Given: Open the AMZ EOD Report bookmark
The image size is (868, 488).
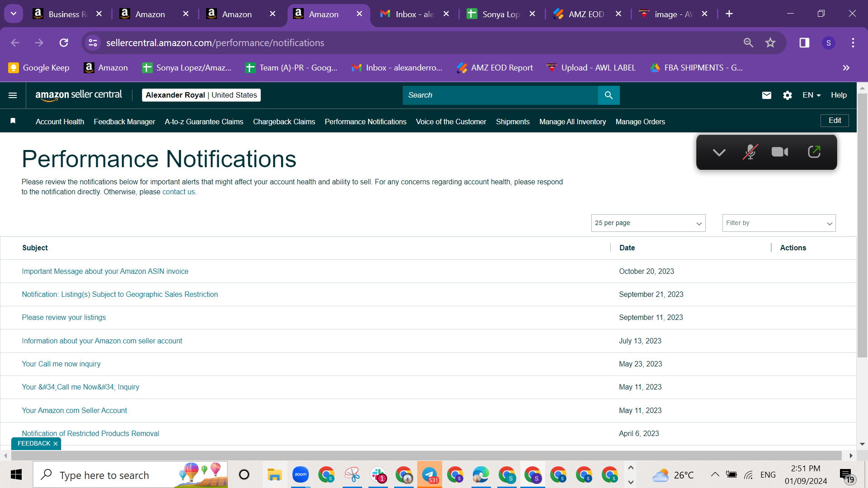Looking at the screenshot, I should tap(495, 68).
